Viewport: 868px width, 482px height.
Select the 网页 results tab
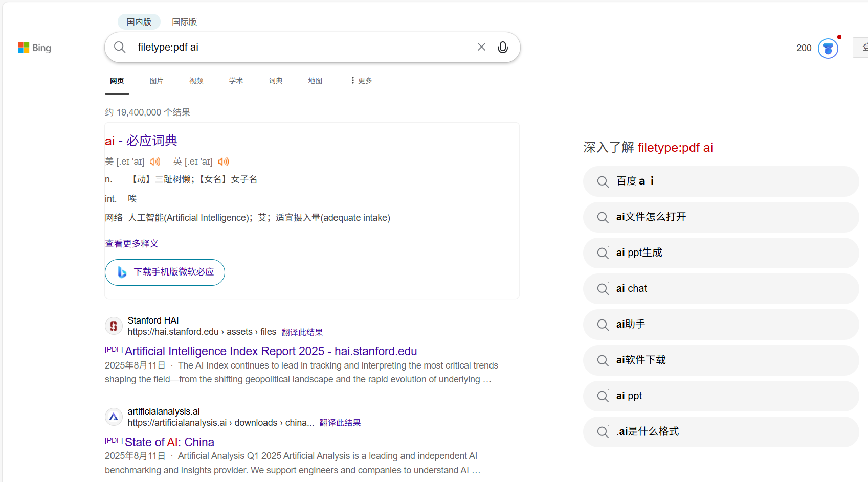tap(117, 81)
